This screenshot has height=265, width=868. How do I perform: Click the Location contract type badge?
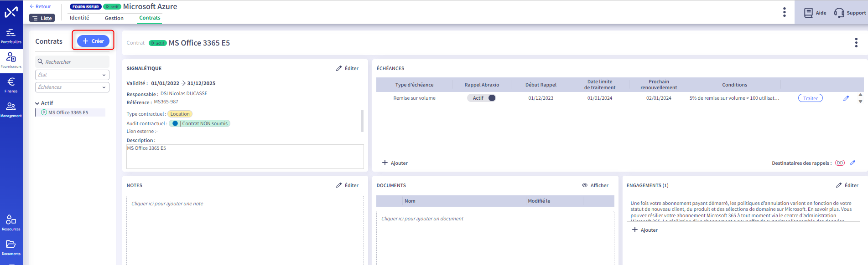[180, 114]
